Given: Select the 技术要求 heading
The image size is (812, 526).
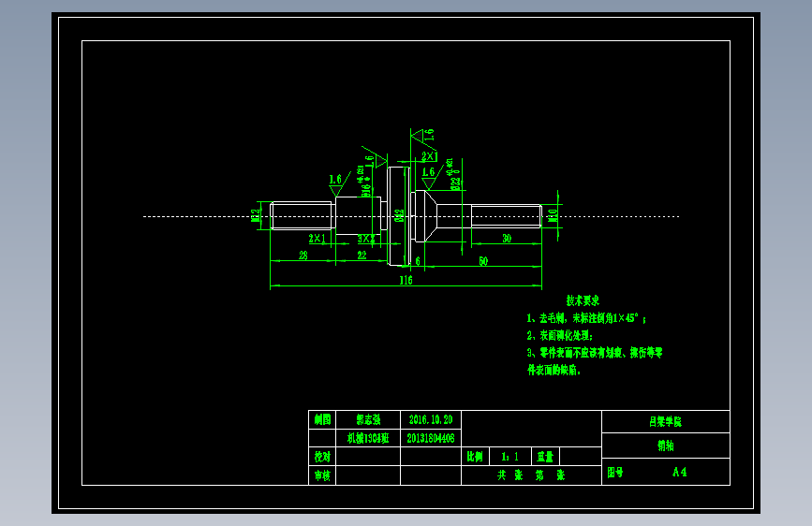Looking at the screenshot, I should coord(583,300).
